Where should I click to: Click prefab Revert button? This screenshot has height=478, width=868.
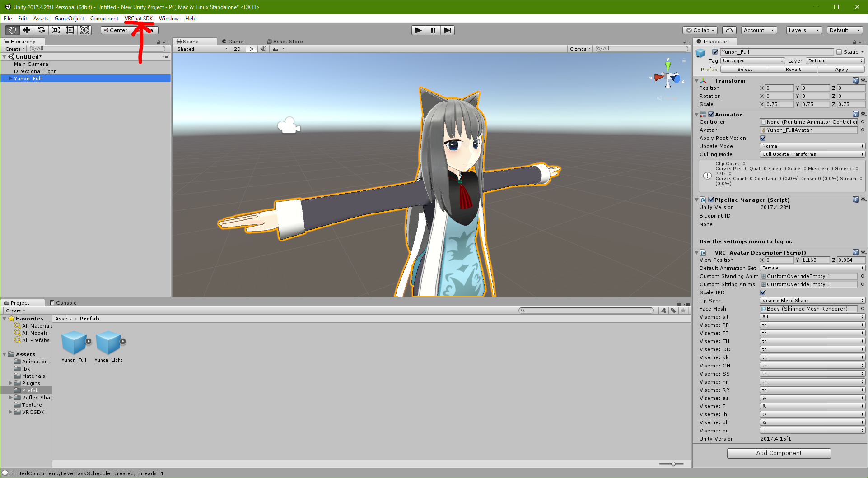coord(793,70)
